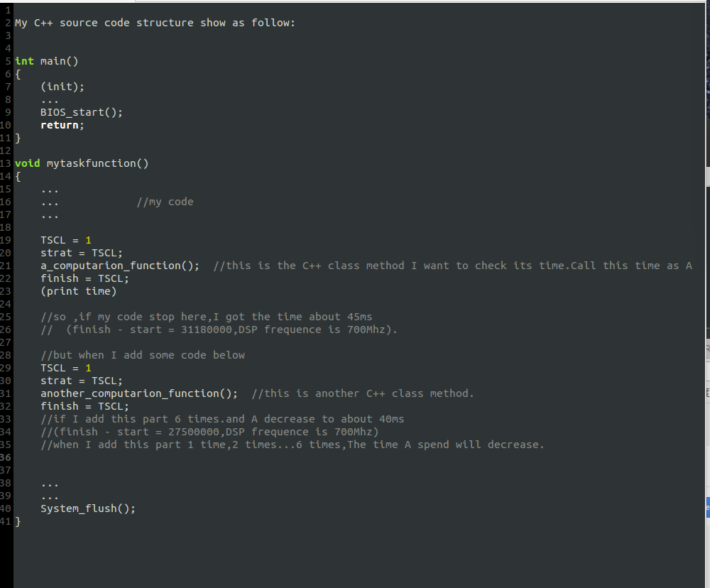Click line number 41 in the gutter
Screen dimensions: 710x588
6,521
